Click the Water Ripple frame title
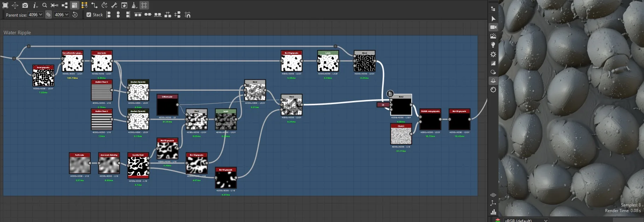 [x=17, y=32]
